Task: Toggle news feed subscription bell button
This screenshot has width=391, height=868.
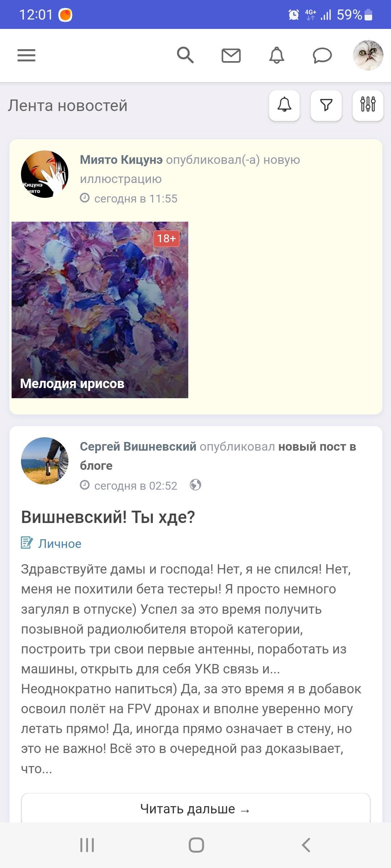Action: pos(284,105)
